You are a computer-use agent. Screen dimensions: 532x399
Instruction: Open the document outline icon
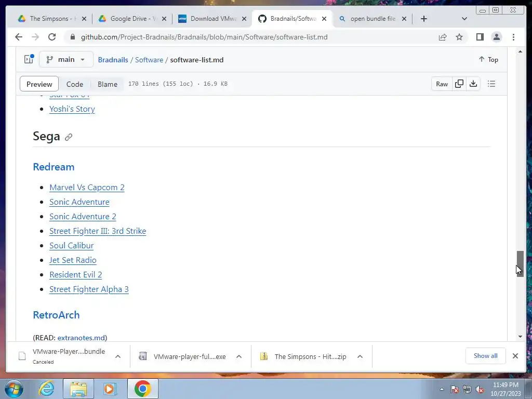(x=491, y=84)
